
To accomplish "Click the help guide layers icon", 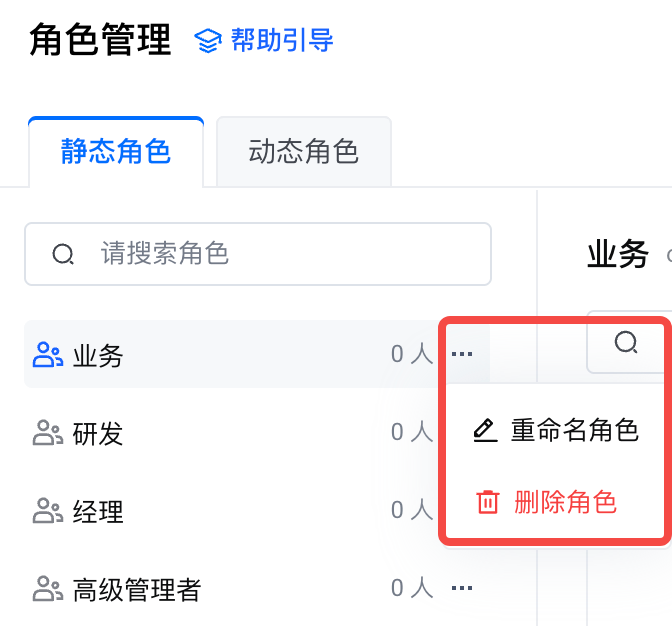I will pyautogui.click(x=207, y=41).
